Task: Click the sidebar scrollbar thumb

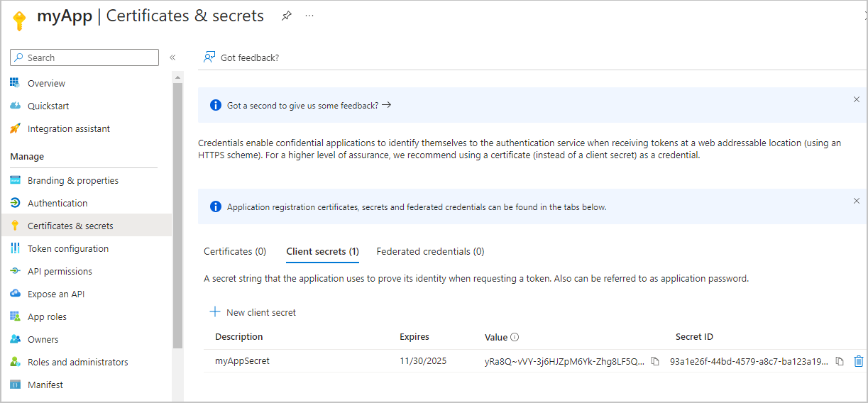Action: (x=177, y=216)
